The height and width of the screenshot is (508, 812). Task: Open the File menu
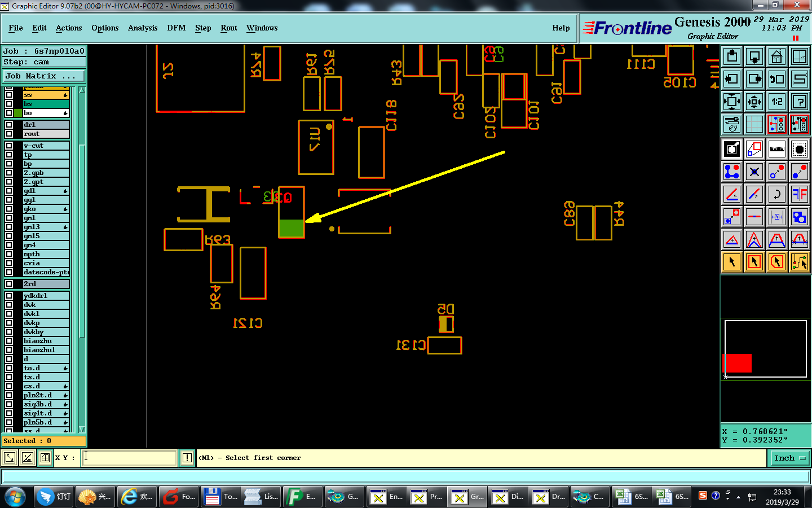[x=16, y=28]
